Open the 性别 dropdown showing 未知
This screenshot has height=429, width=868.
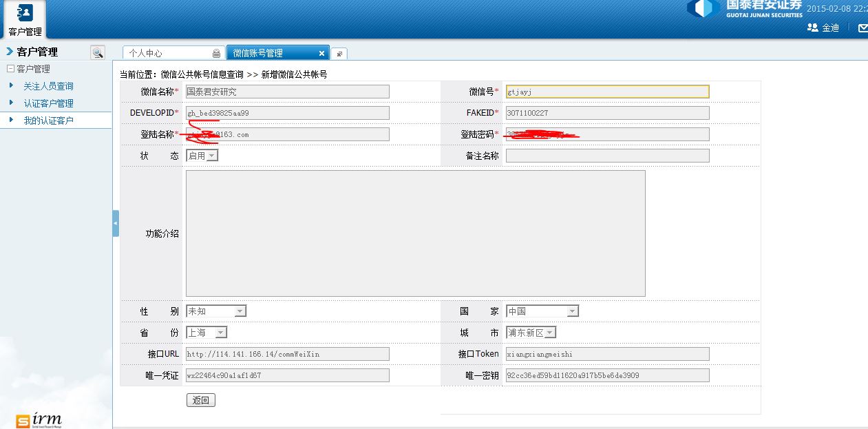215,311
